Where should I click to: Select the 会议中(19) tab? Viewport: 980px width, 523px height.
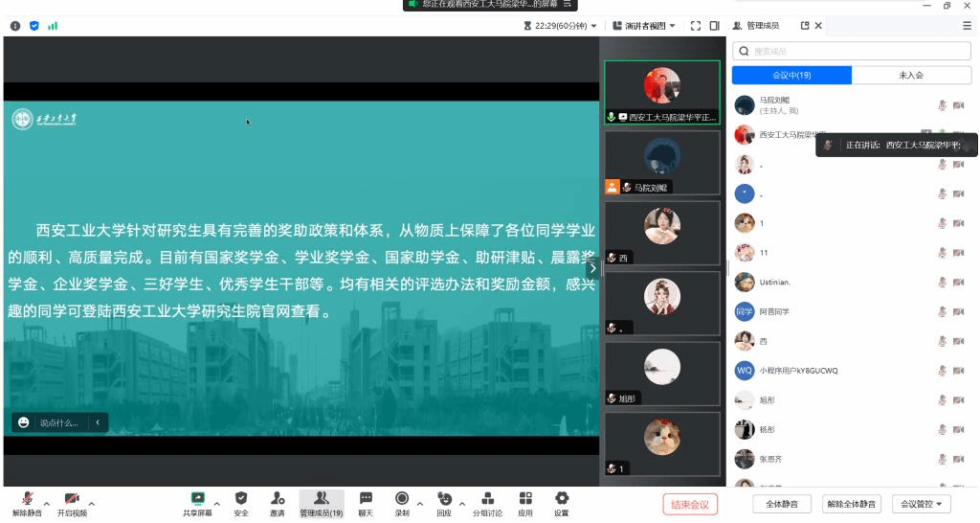pos(791,75)
